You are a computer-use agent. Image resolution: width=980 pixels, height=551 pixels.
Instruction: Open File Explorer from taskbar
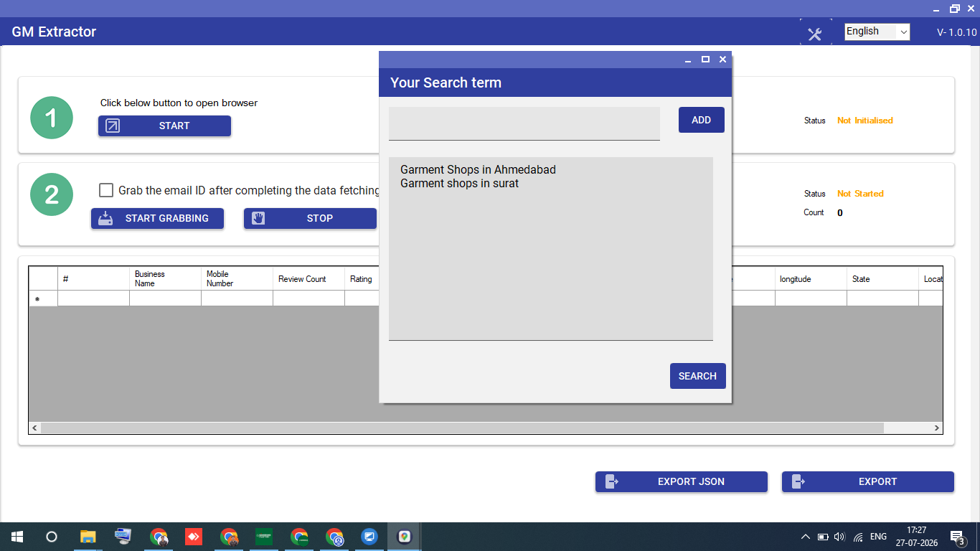pyautogui.click(x=88, y=537)
